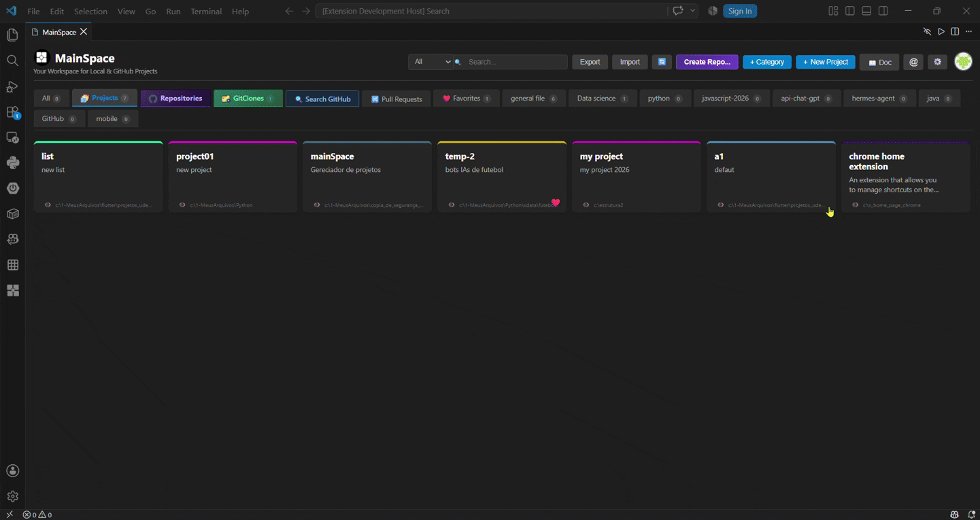Click the @ icon button in the MainSpace header
The image size is (980, 520).
(x=913, y=62)
